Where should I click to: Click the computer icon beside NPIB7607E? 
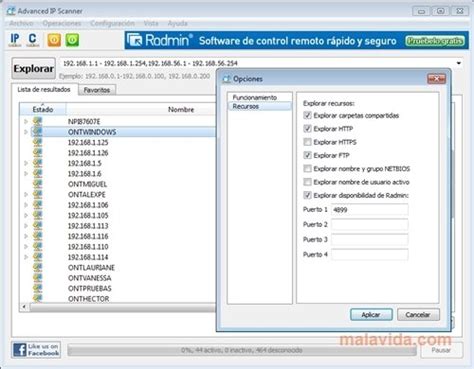(37, 121)
